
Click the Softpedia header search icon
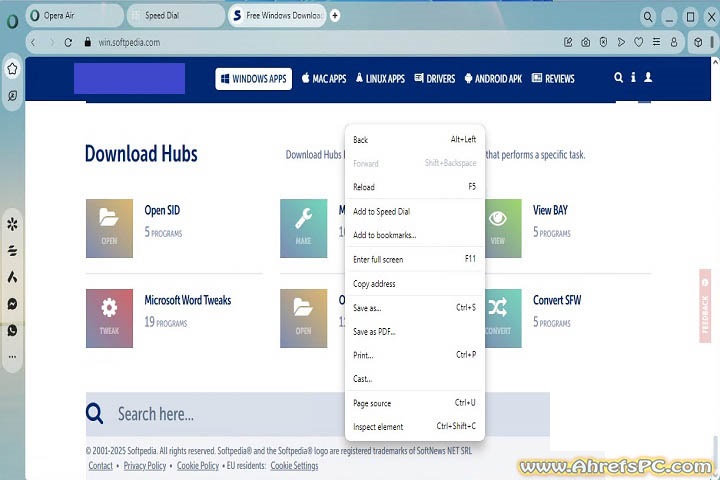pyautogui.click(x=619, y=77)
